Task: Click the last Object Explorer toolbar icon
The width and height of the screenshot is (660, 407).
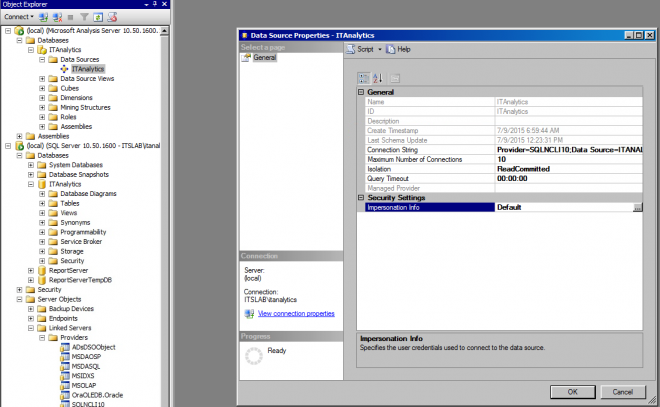Action: click(x=112, y=17)
